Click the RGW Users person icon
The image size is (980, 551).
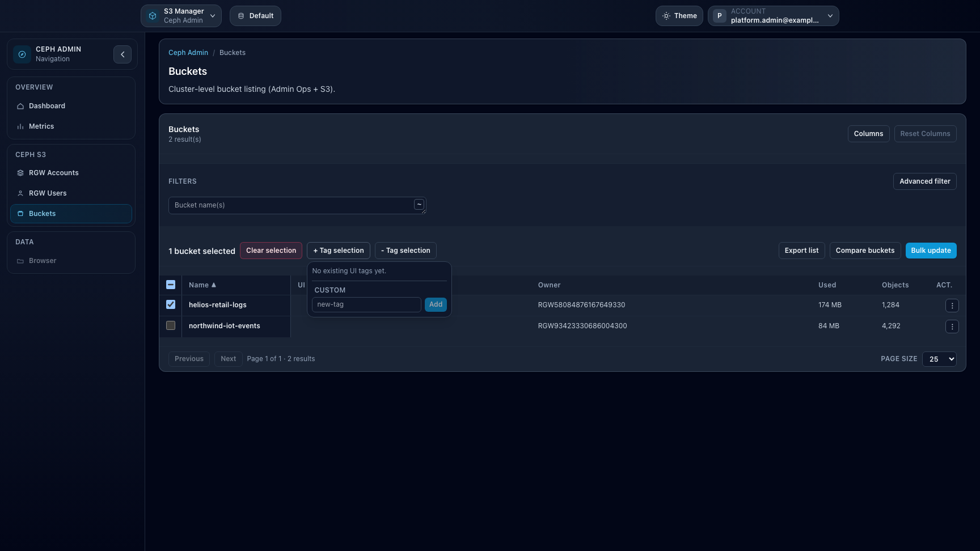(x=20, y=193)
